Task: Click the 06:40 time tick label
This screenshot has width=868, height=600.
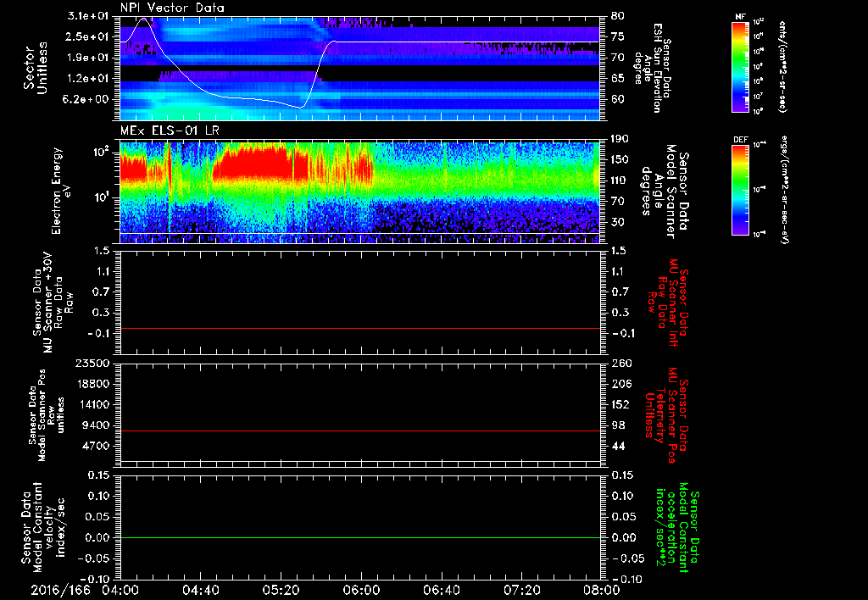Action: click(x=441, y=590)
